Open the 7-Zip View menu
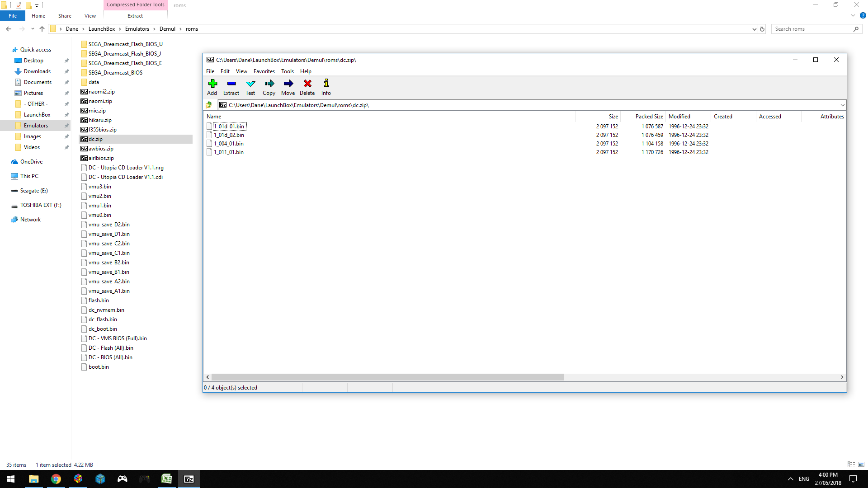 pyautogui.click(x=241, y=71)
